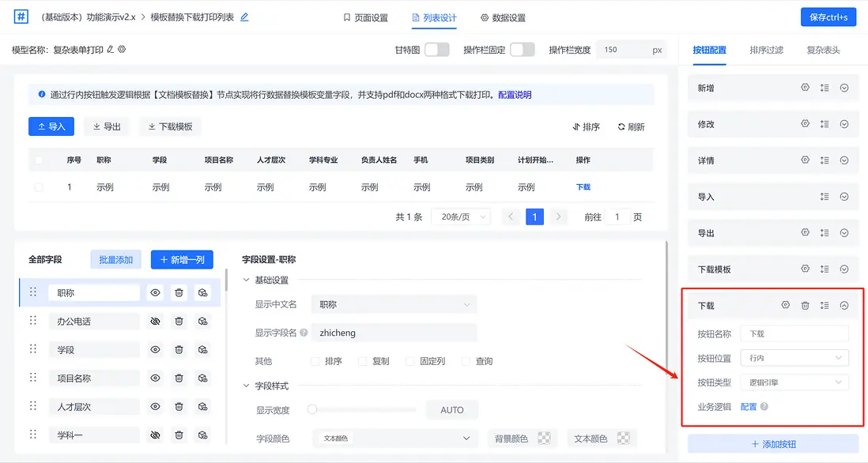Open the 按钮位置 dropdown showing 行内
This screenshot has height=463, width=868.
[794, 357]
